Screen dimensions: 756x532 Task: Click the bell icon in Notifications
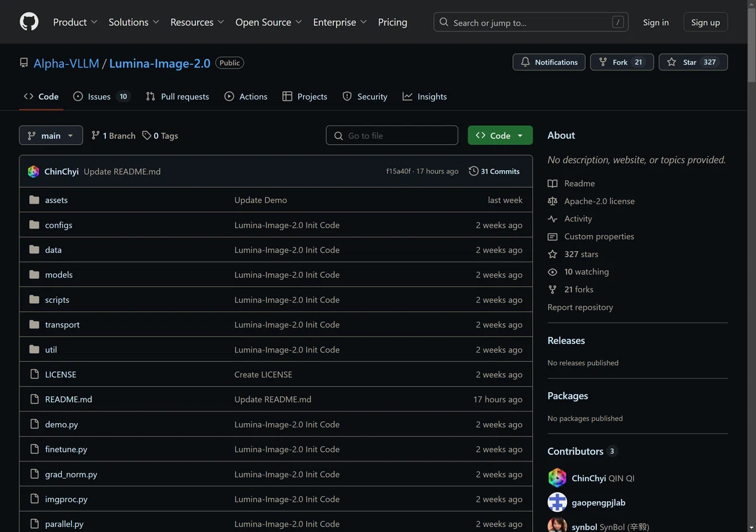click(525, 62)
